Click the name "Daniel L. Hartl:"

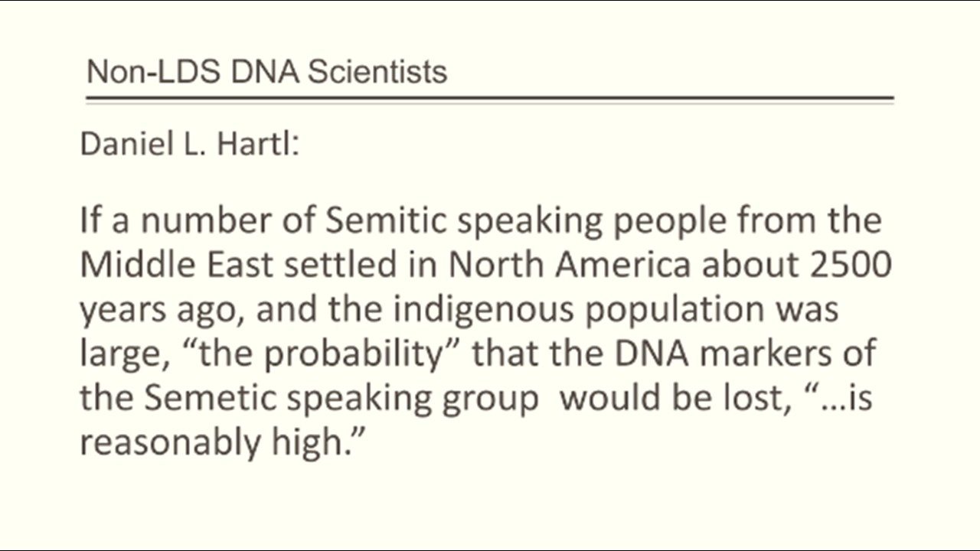(x=189, y=145)
